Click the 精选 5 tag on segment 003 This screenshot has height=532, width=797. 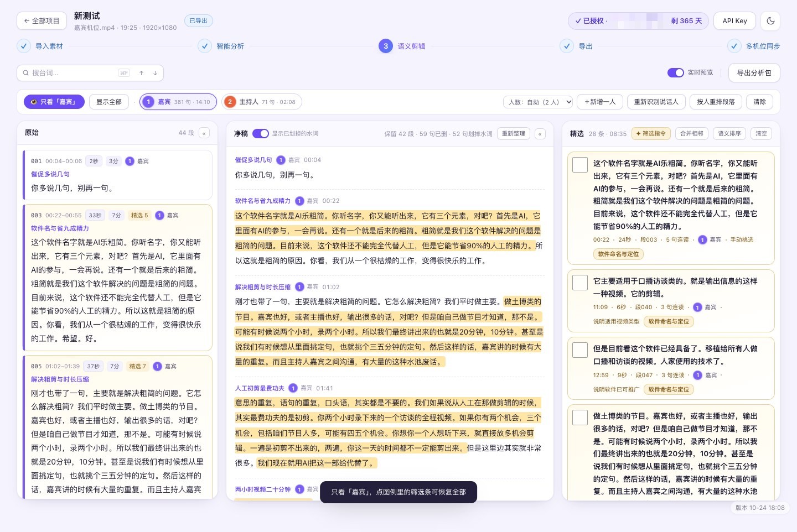pyautogui.click(x=139, y=216)
